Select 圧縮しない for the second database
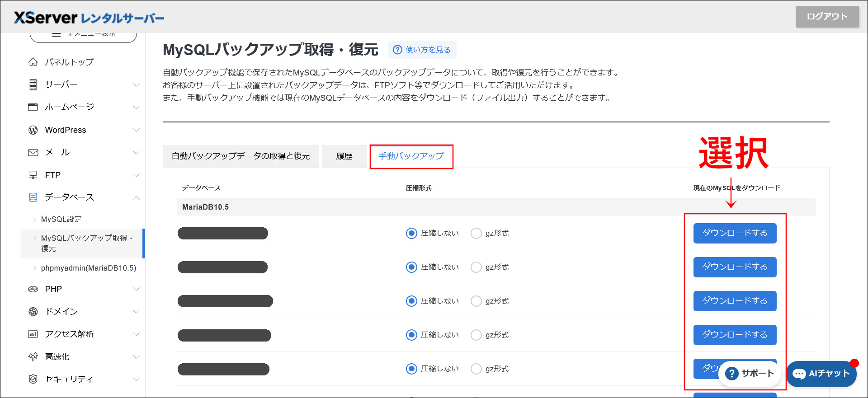868x398 pixels. coord(411,267)
